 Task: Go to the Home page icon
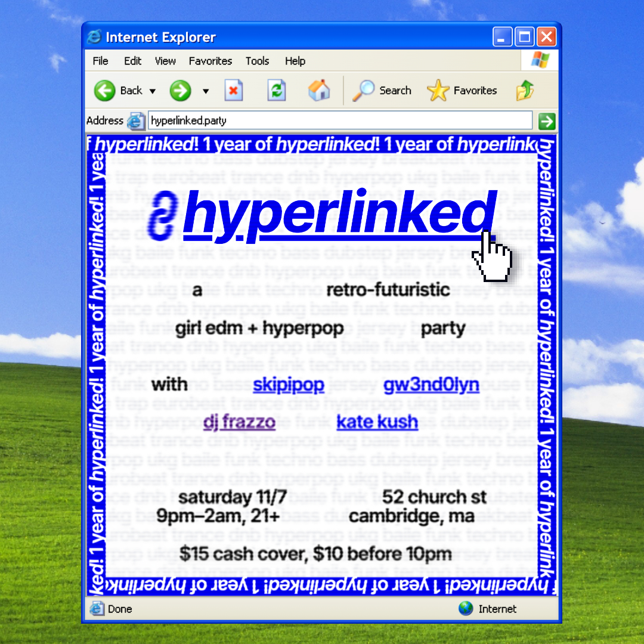click(319, 90)
